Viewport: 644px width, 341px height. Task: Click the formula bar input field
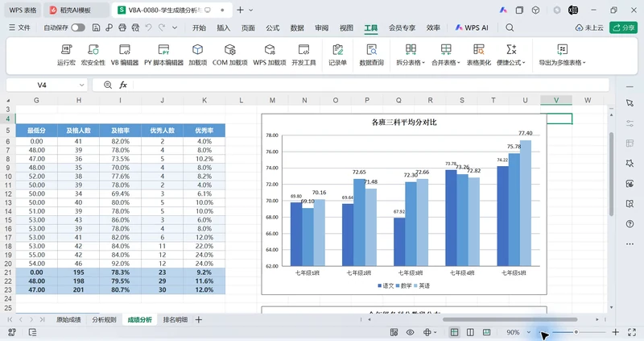click(x=369, y=85)
